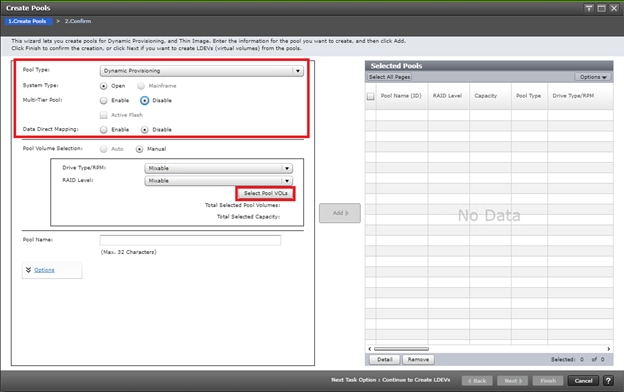Click the Cancel button
The height and width of the screenshot is (392, 624).
583,380
